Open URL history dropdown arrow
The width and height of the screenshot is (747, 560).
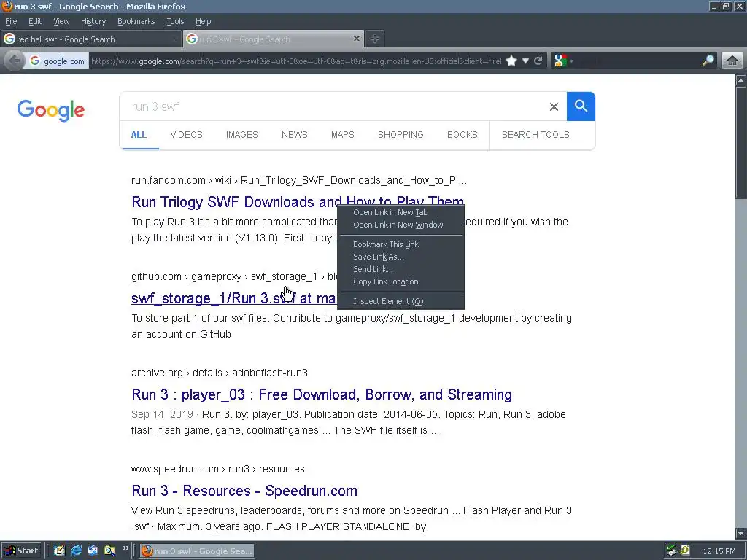[x=525, y=61]
